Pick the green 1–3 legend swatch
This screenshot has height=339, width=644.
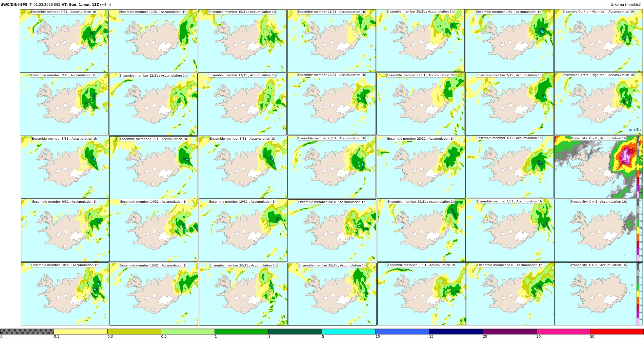coord(241,332)
